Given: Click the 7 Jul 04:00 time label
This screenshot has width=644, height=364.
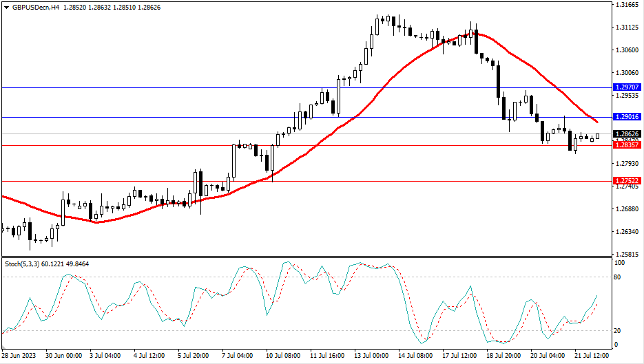Looking at the screenshot, I should coord(236,356).
